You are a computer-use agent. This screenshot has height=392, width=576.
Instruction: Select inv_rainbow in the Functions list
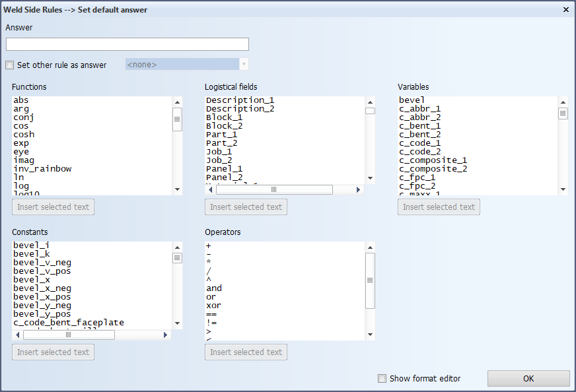(x=42, y=169)
